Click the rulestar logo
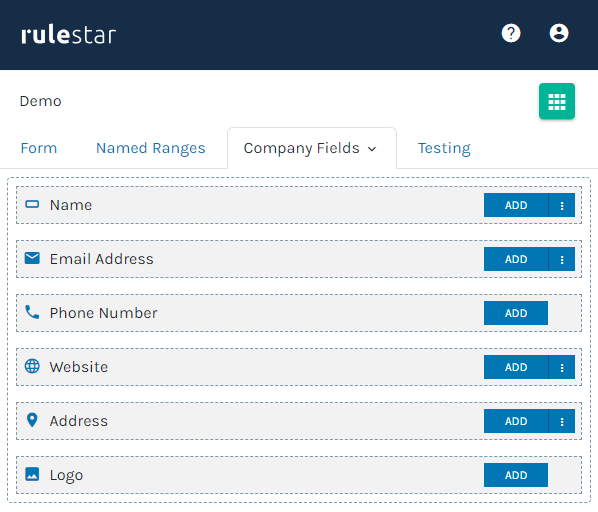Viewport: 598px width, 512px height. tap(68, 35)
